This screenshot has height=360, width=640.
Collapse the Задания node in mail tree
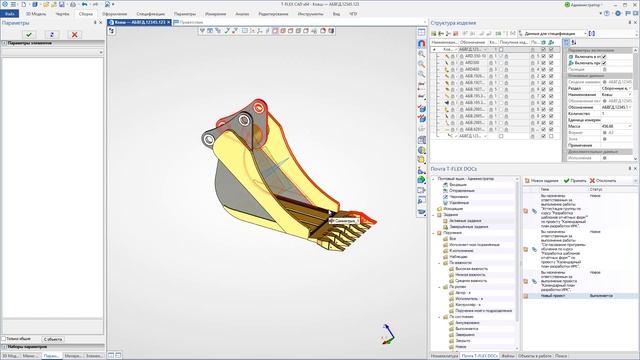[434, 215]
